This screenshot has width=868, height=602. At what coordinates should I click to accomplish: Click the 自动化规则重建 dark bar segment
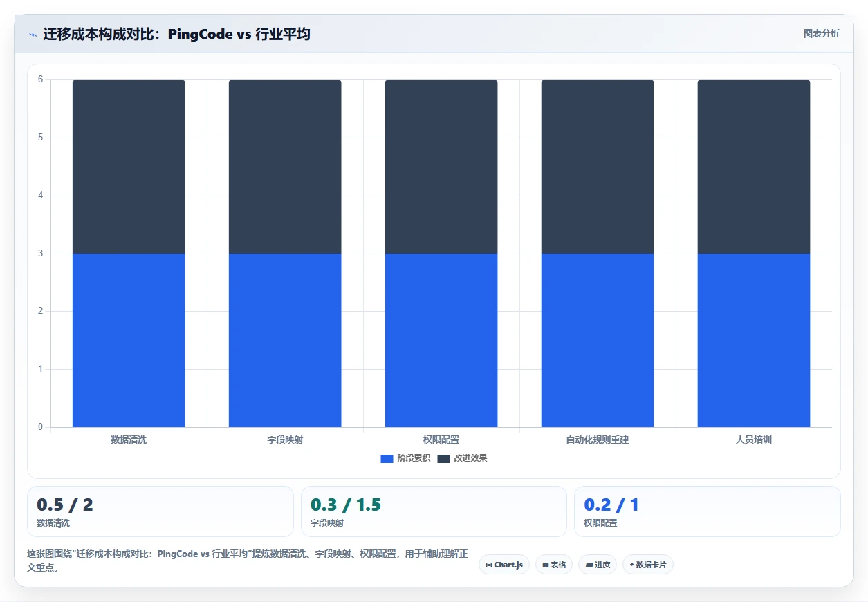598,167
